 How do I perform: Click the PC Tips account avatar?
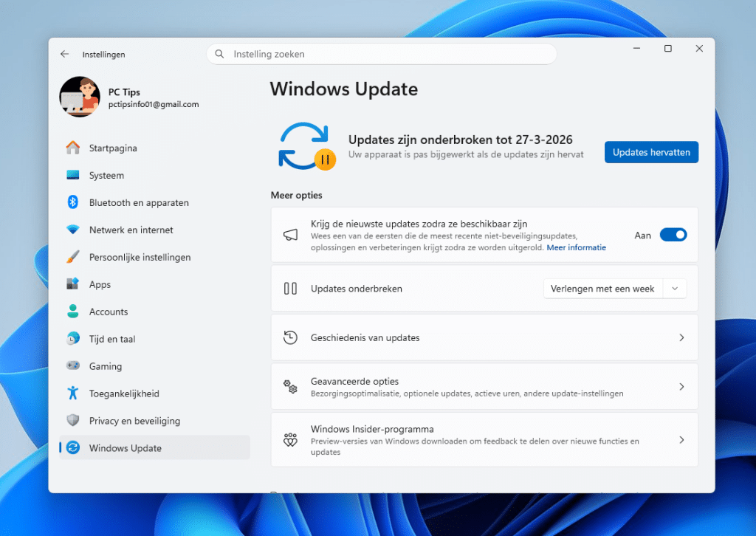click(x=79, y=97)
